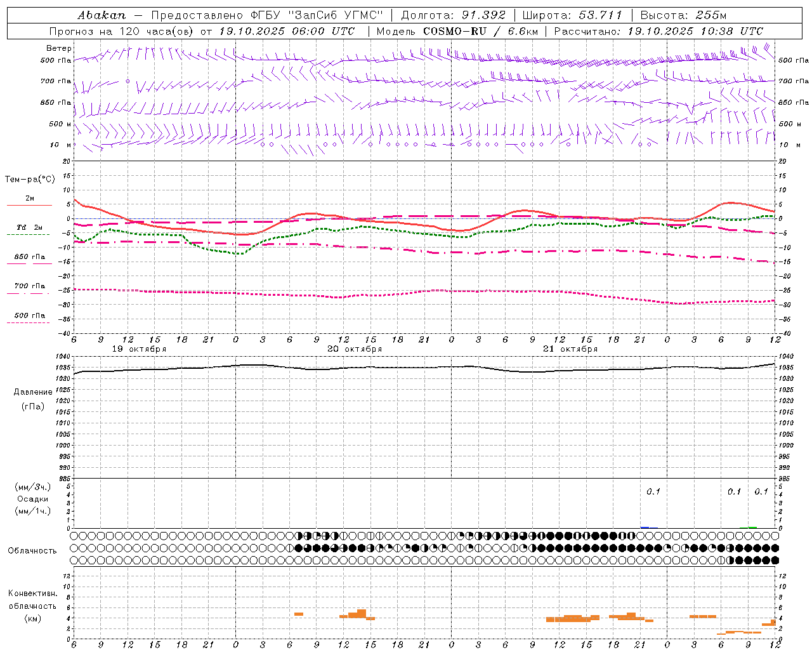Click the 10 м wind level label on left
Image resolution: width=812 pixels, height=650 pixels.
click(x=61, y=145)
